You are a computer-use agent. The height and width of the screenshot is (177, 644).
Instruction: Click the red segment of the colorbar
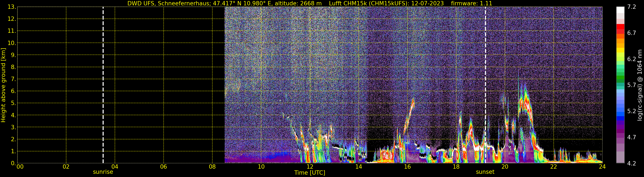[x=620, y=27]
